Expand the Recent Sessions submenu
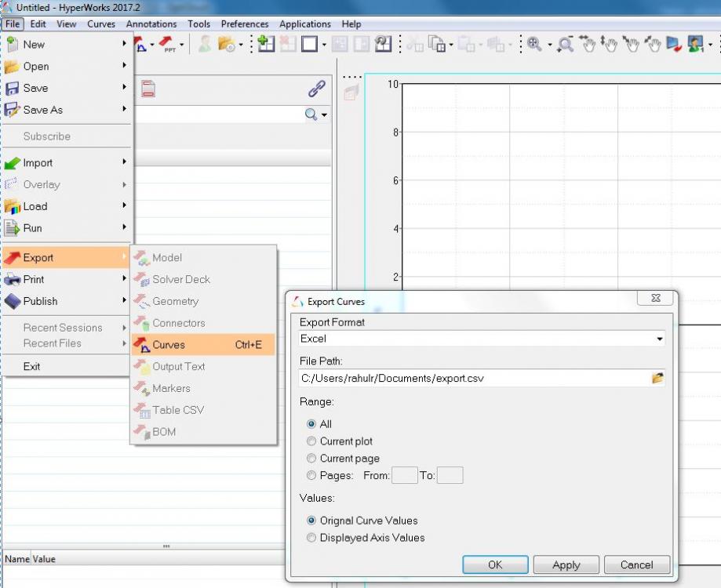The image size is (721, 588). pyautogui.click(x=67, y=328)
